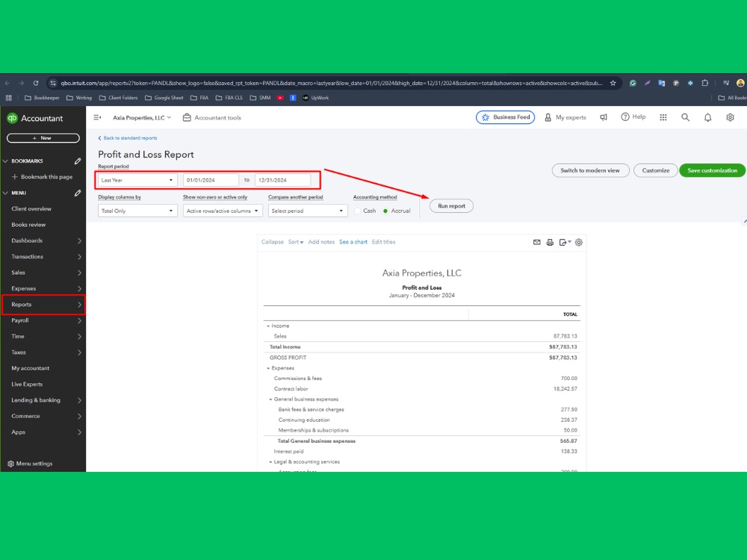Collapse the BOOKMARKS sidebar section

6,161
